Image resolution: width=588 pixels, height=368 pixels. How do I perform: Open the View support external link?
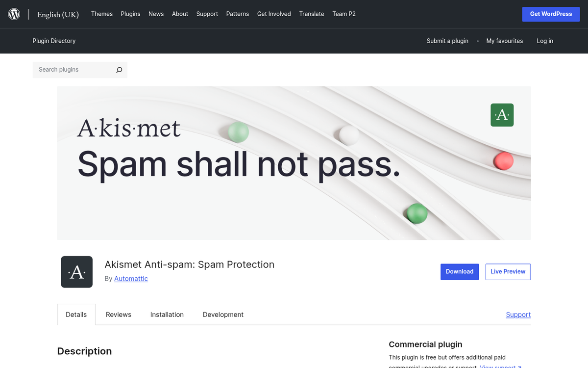(499, 367)
